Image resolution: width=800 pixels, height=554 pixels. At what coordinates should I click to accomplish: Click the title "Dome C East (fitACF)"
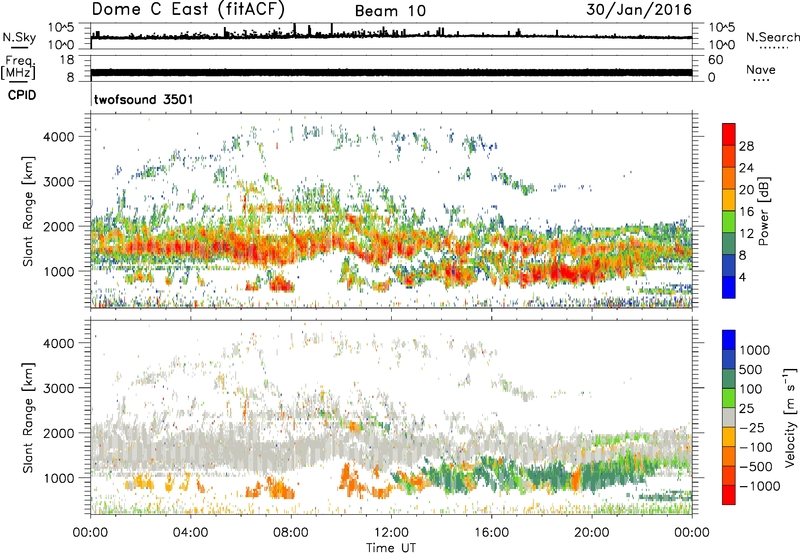[x=188, y=10]
